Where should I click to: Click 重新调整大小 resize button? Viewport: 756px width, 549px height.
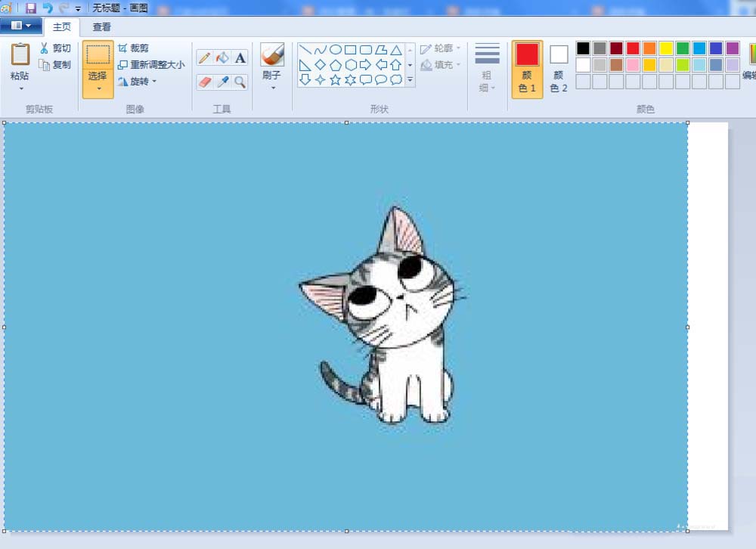(151, 64)
